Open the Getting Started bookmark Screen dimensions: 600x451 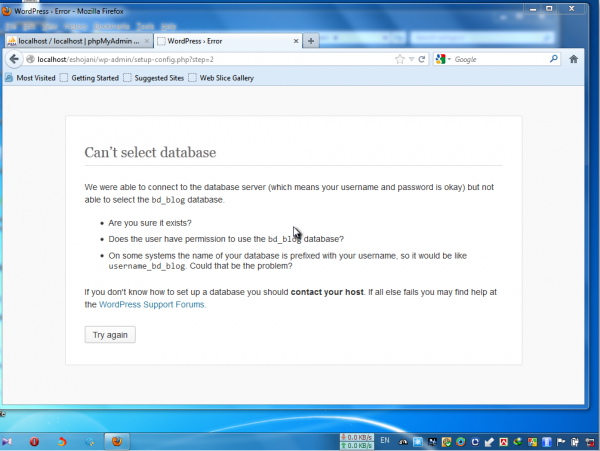pyautogui.click(x=90, y=78)
